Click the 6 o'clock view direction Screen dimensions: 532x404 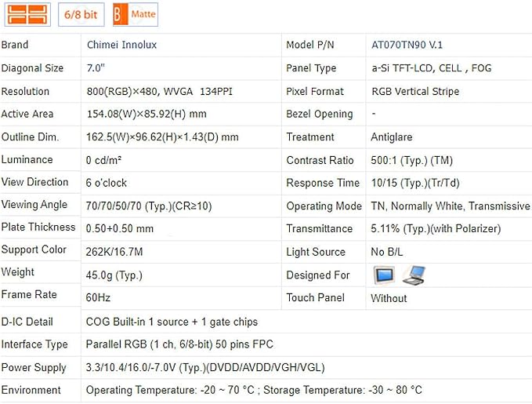pyautogui.click(x=107, y=183)
